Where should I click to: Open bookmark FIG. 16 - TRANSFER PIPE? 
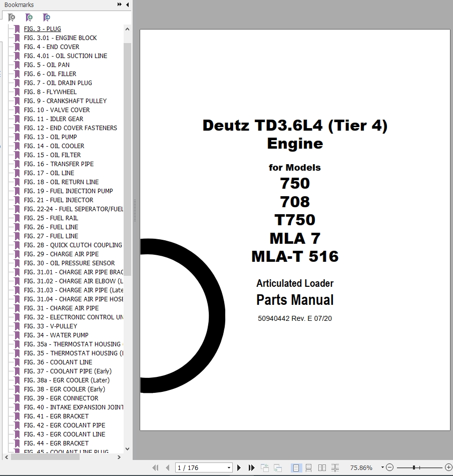click(59, 164)
